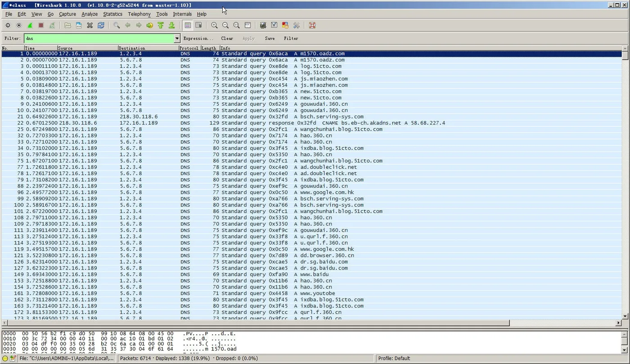Open help lifebuoy icon
This screenshot has width=630, height=364.
pyautogui.click(x=312, y=26)
